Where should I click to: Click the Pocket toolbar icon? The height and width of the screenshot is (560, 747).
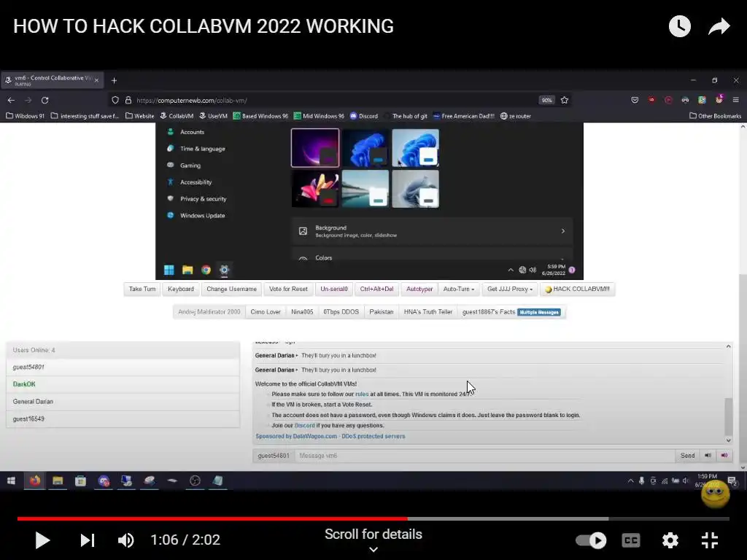click(x=635, y=100)
